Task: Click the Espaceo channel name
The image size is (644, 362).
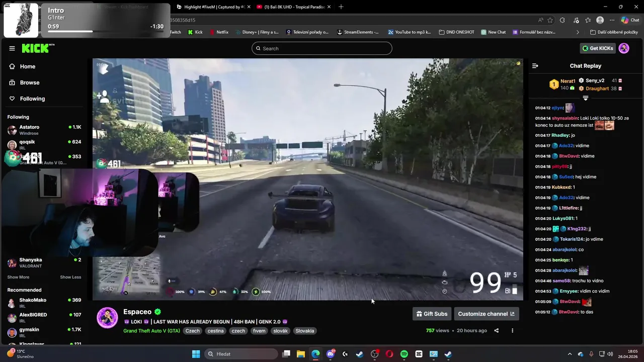Action: coord(137,312)
